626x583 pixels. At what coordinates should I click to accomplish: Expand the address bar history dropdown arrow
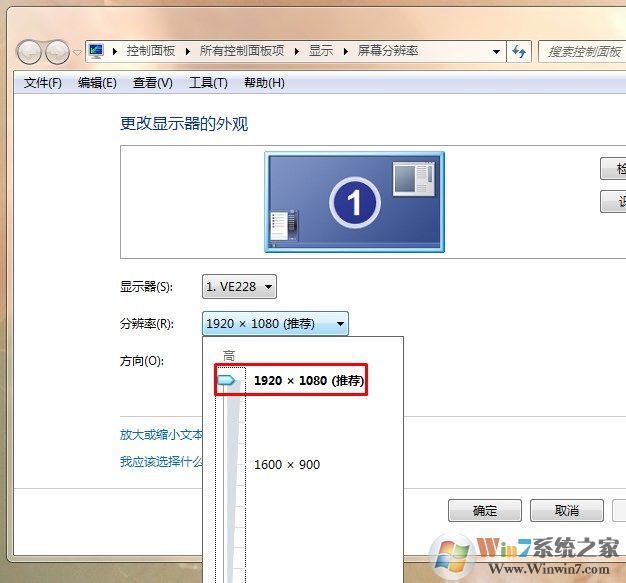coord(498,51)
